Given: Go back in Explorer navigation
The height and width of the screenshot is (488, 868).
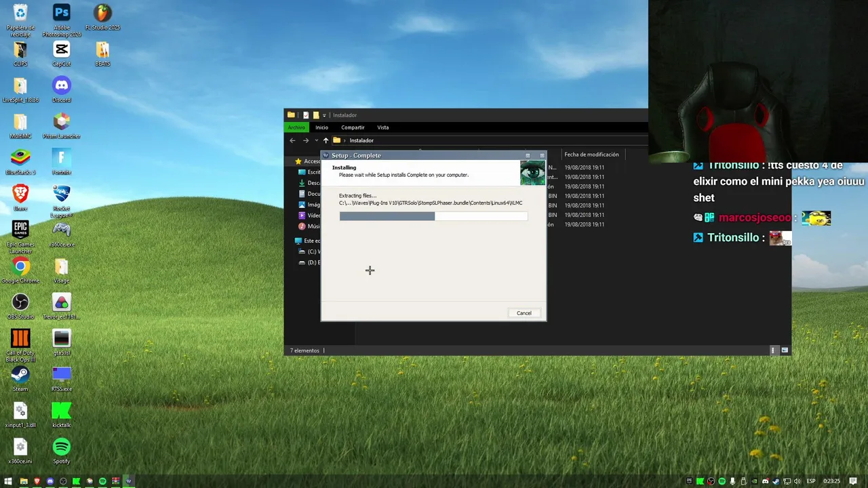Looking at the screenshot, I should click(x=292, y=140).
